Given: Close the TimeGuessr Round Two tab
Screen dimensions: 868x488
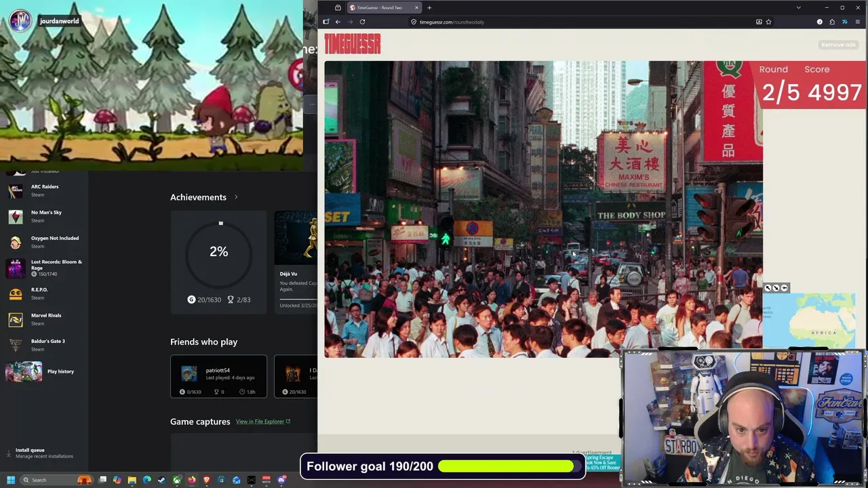Looking at the screenshot, I should coord(416,7).
